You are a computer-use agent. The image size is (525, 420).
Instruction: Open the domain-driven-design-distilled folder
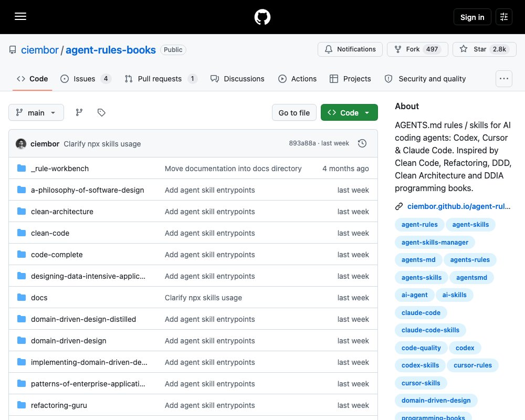point(83,319)
